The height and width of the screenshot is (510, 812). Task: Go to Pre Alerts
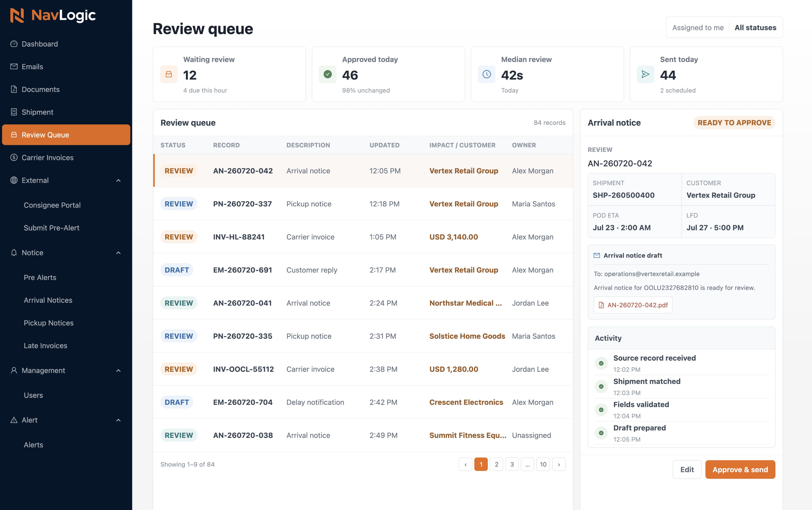coord(40,277)
